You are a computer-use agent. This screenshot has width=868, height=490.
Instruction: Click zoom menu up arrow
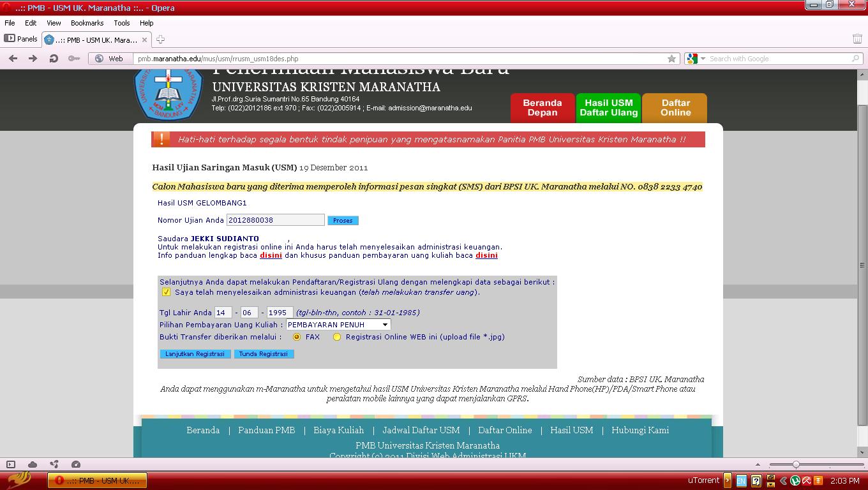[x=758, y=464]
